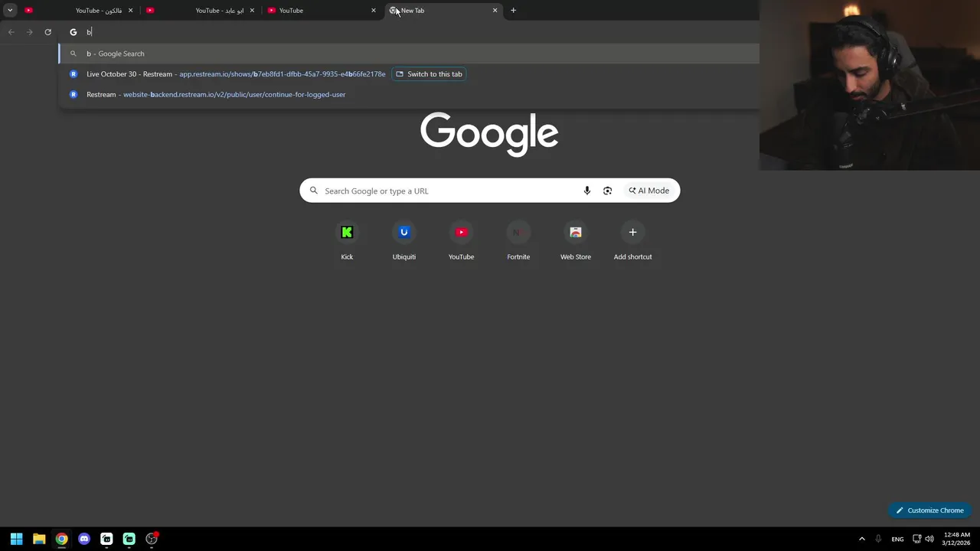Open Discord from the taskbar
The image size is (980, 551).
pyautogui.click(x=84, y=539)
